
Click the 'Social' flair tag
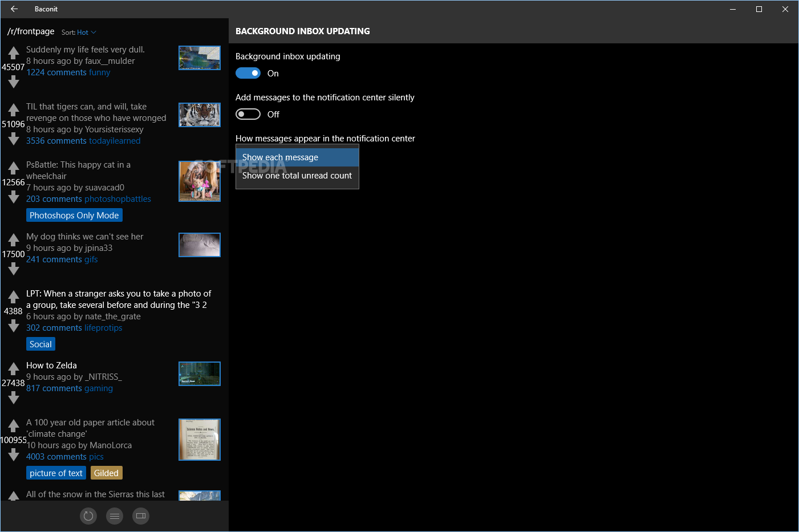pos(40,344)
